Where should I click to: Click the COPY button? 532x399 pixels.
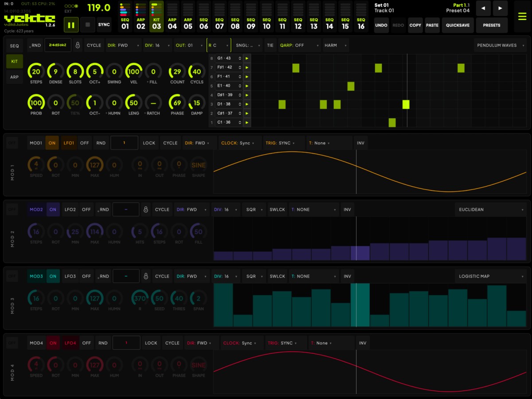[415, 25]
